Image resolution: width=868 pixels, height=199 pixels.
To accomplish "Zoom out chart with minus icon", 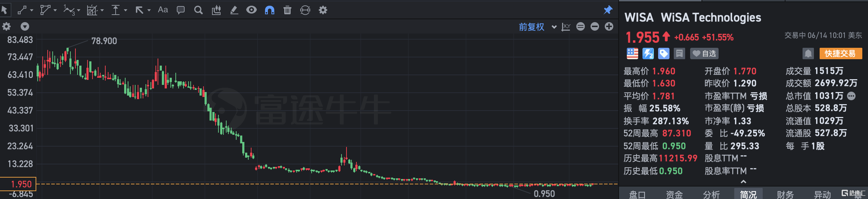I will click(x=595, y=26).
